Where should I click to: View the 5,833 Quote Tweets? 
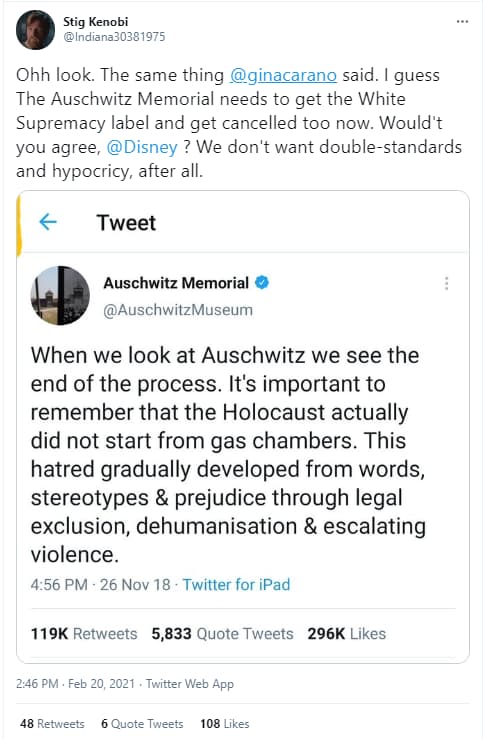tap(222, 633)
